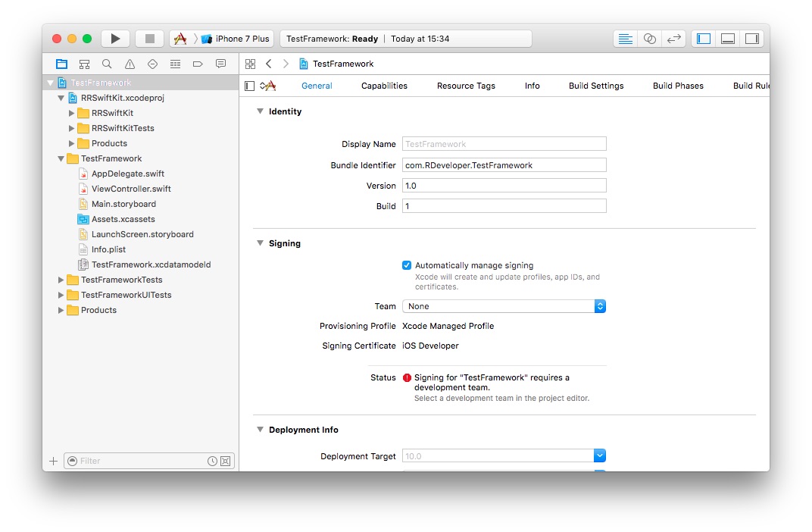
Task: Show the Standard editor
Action: click(x=625, y=39)
